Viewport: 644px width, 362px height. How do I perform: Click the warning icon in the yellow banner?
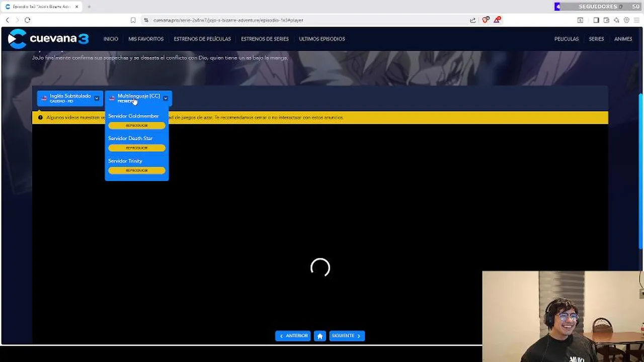40,118
